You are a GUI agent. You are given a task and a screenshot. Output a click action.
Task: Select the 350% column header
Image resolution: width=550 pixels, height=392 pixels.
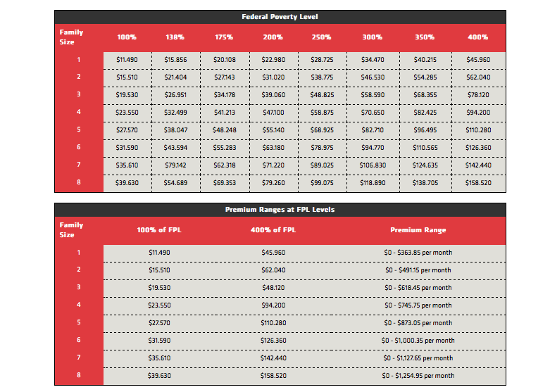pyautogui.click(x=425, y=37)
